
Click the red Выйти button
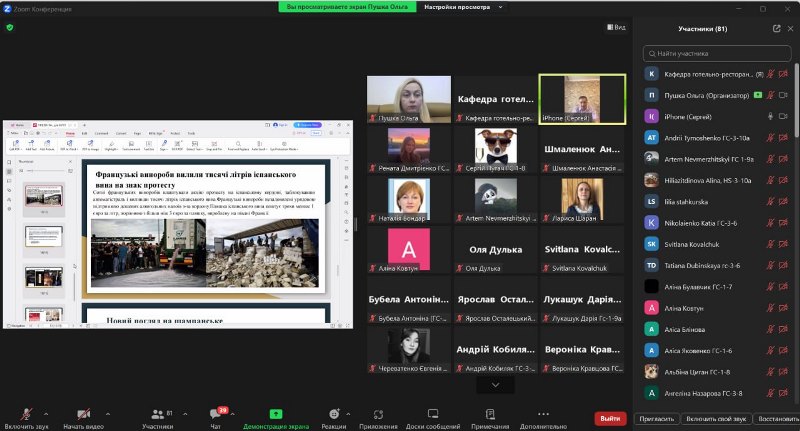click(610, 418)
